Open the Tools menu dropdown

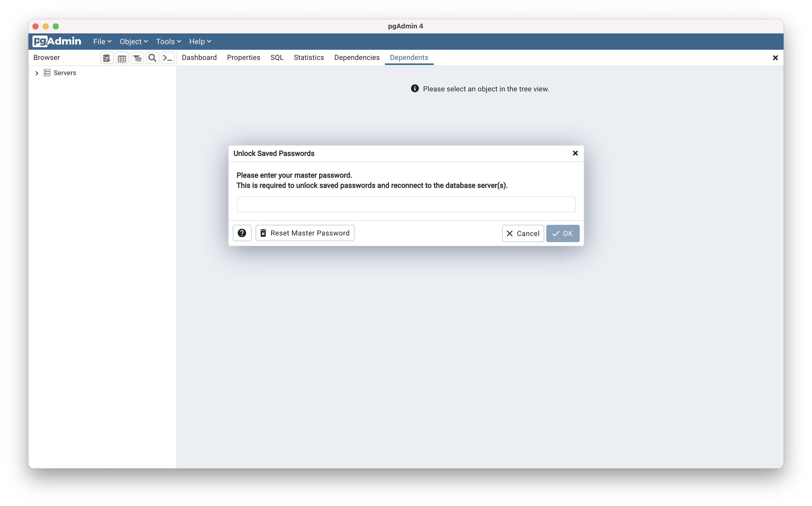click(168, 42)
